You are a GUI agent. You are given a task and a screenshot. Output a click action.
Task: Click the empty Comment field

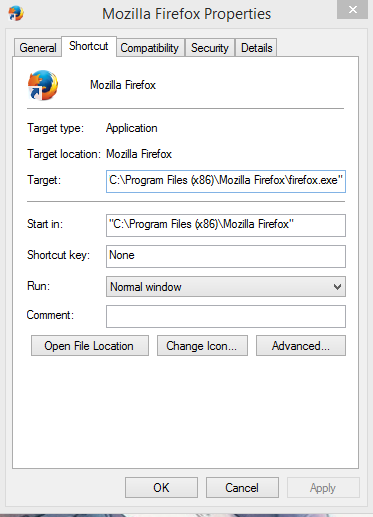226,316
